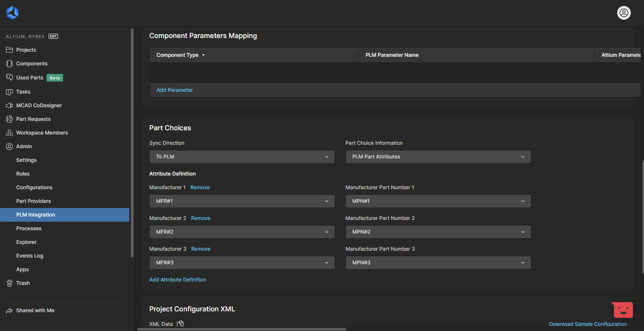Click the Workspace Members icon
Screen dimensions: 644x331
click(x=9, y=133)
